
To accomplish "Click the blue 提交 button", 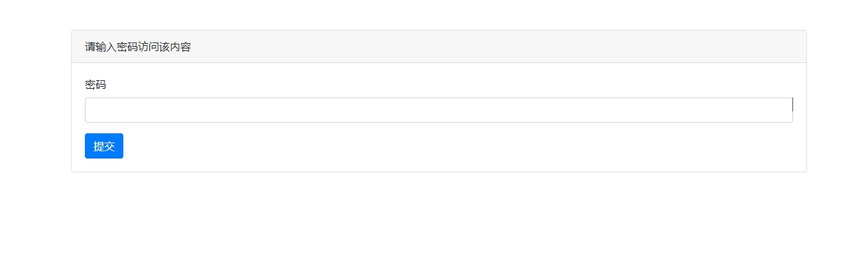I will tap(104, 146).
